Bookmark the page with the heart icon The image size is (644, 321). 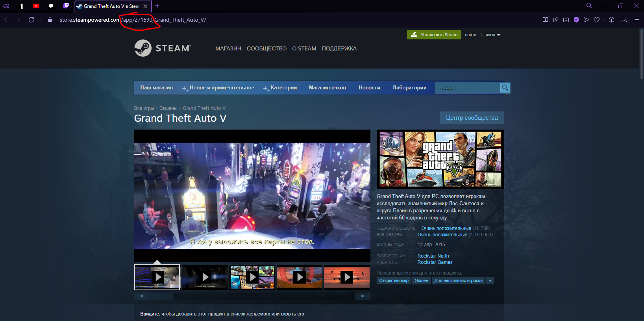point(597,20)
